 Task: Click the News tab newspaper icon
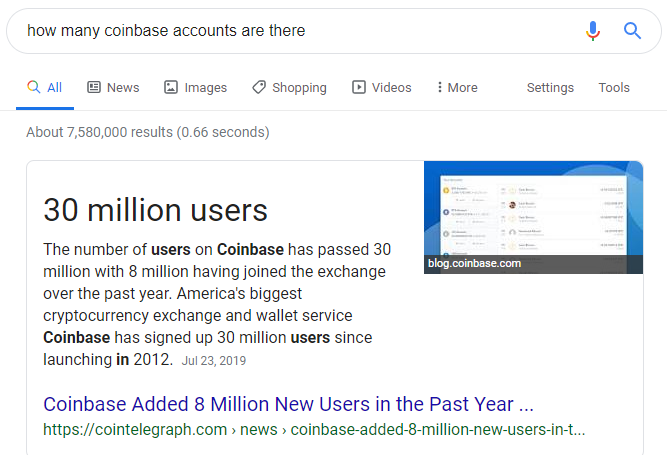(94, 87)
